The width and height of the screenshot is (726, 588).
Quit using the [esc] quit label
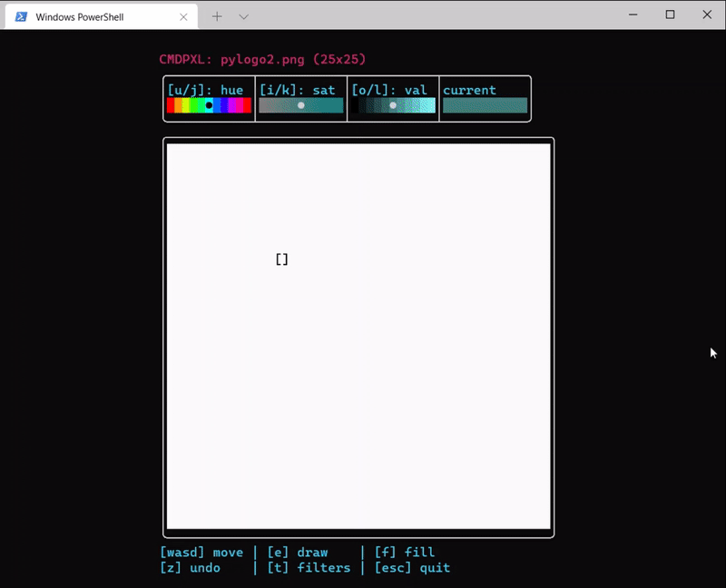[413, 568]
